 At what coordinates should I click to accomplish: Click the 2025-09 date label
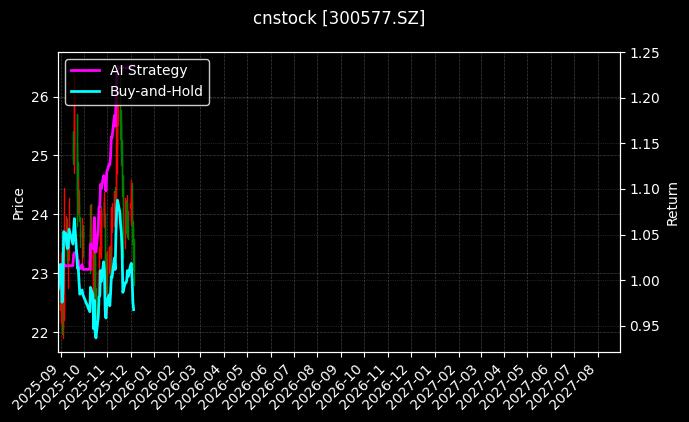34,387
